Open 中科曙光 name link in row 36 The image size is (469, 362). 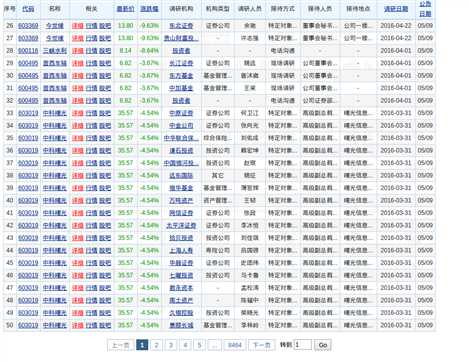(x=55, y=151)
